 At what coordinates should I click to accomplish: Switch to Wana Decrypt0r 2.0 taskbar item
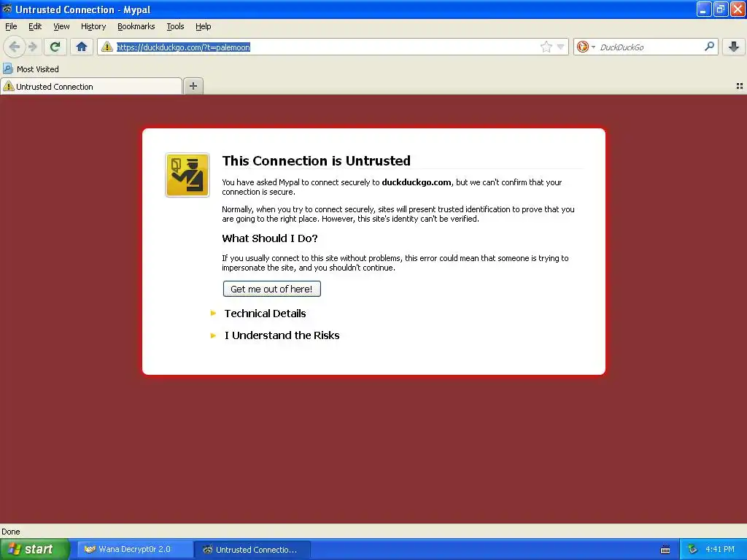click(x=135, y=549)
